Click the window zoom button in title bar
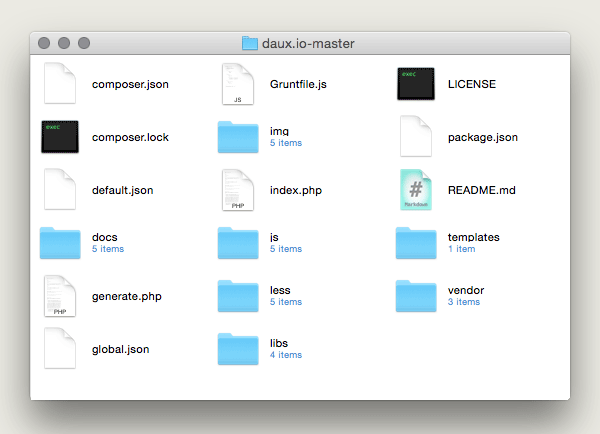Viewport: 600px width, 434px height. [84, 44]
